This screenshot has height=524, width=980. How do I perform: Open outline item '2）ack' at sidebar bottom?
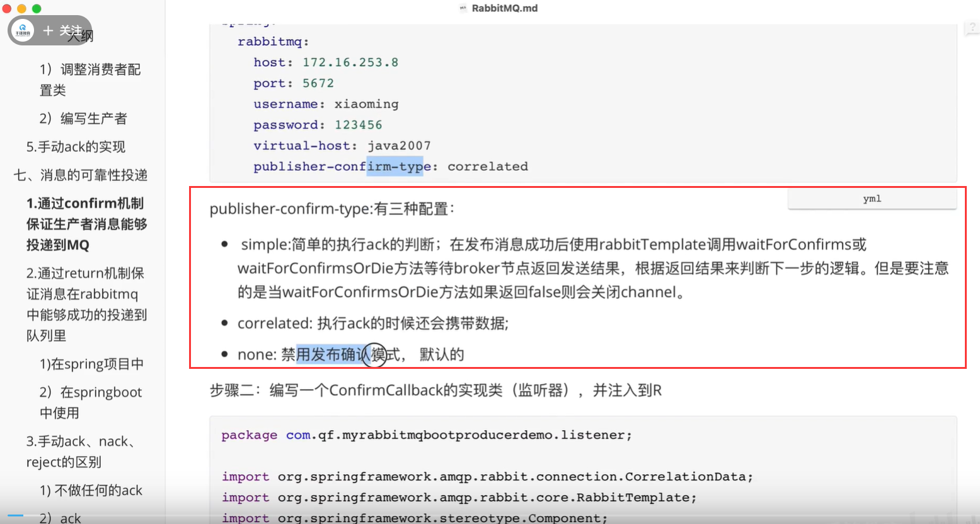tap(60, 518)
